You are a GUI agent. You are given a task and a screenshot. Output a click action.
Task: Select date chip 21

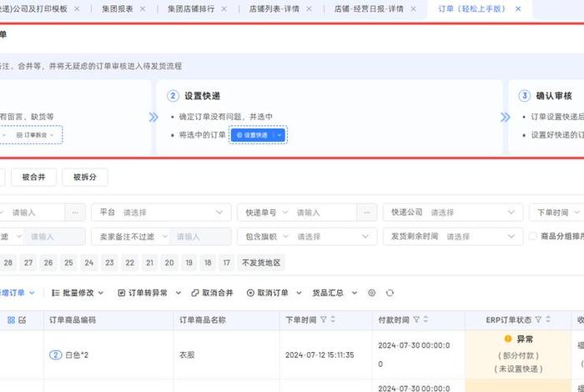pos(149,263)
